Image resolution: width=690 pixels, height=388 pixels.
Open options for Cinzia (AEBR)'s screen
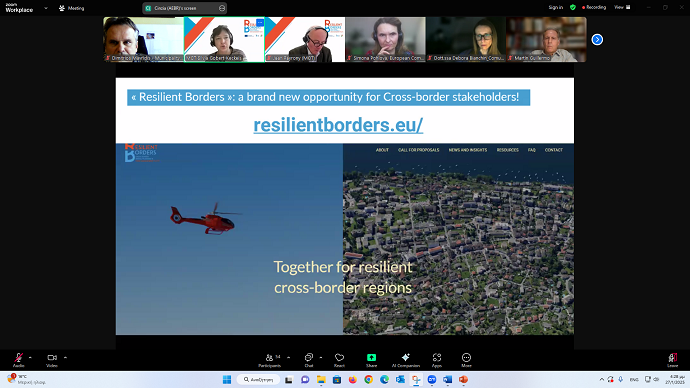click(x=222, y=8)
